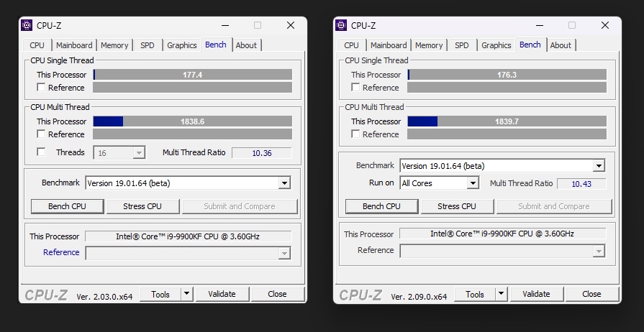This screenshot has width=644, height=332.
Task: Tick the Threads checkbox in left window
Action: click(41, 152)
